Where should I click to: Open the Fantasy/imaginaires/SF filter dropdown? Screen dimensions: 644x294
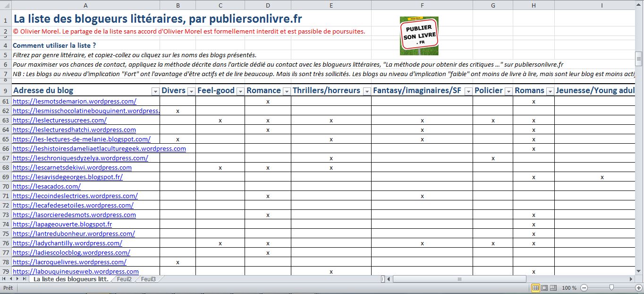468,91
